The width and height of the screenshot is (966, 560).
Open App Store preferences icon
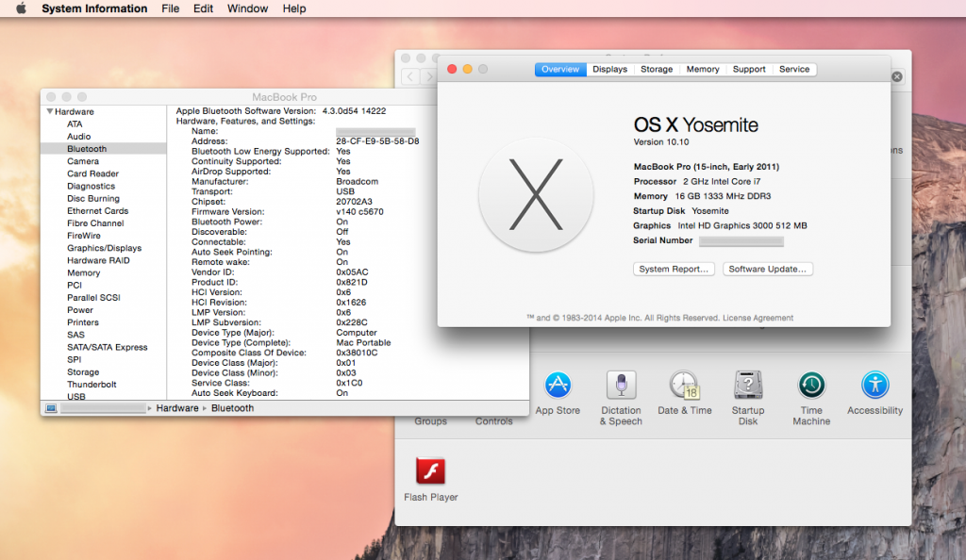pos(558,386)
